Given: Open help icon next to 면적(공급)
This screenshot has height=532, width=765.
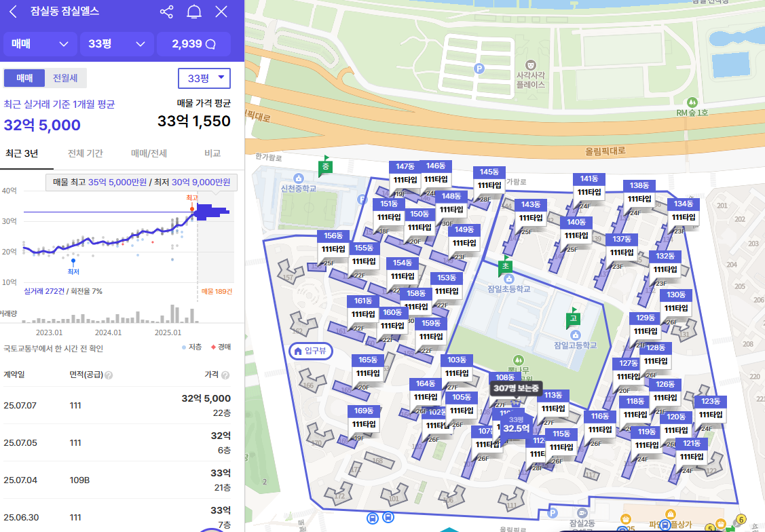Looking at the screenshot, I should [x=109, y=375].
